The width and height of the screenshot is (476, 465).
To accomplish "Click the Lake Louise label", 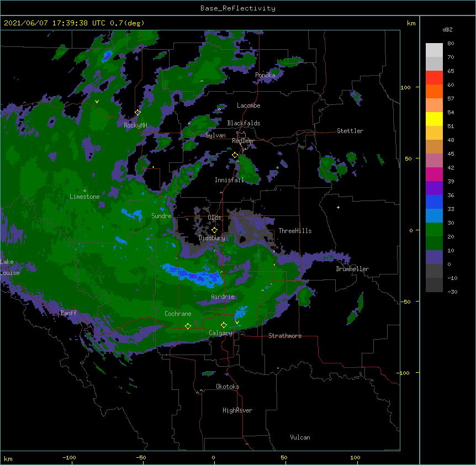I will 9,267.
